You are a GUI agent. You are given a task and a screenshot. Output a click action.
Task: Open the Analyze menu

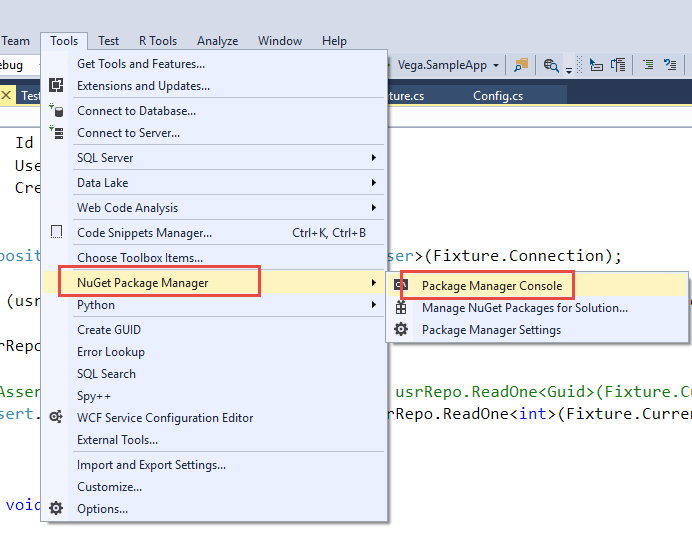point(217,41)
